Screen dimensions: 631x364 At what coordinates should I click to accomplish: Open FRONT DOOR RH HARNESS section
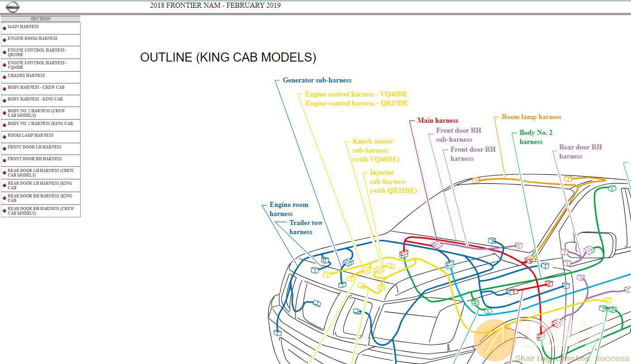(35, 159)
